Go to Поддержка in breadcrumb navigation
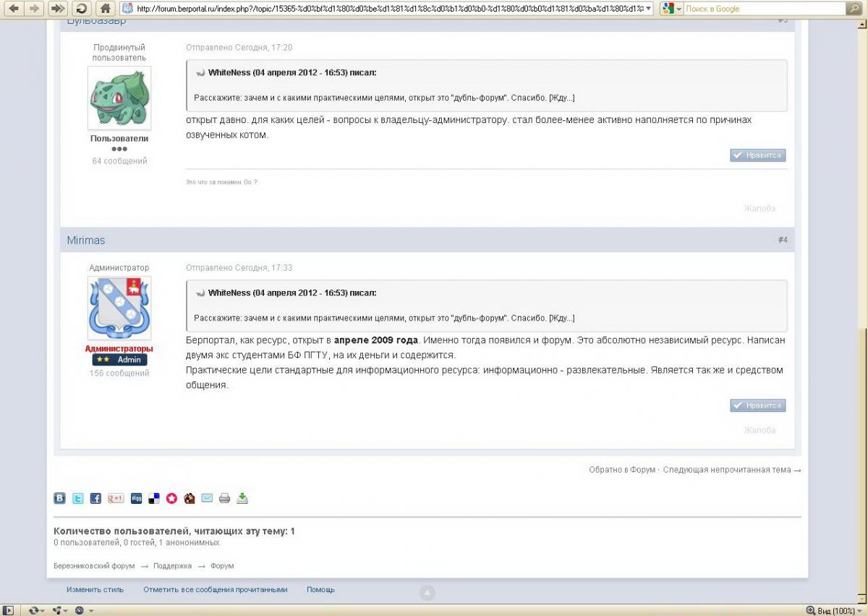868x616 pixels. pos(172,566)
